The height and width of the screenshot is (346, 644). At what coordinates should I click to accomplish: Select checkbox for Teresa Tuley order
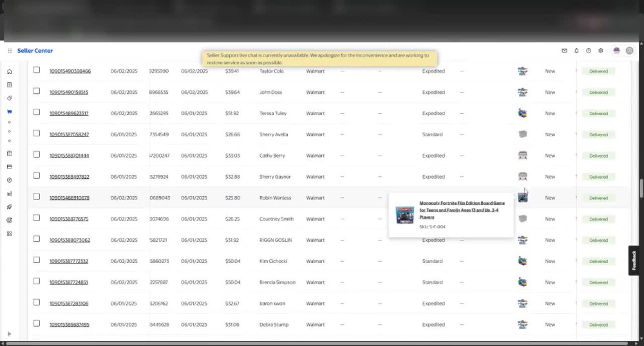[x=37, y=113]
